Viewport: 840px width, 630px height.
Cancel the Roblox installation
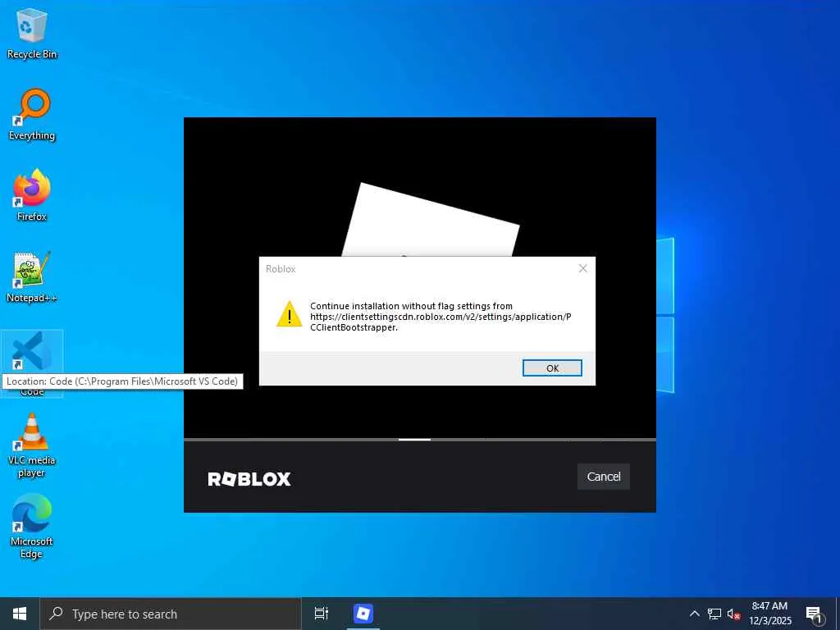coord(603,477)
